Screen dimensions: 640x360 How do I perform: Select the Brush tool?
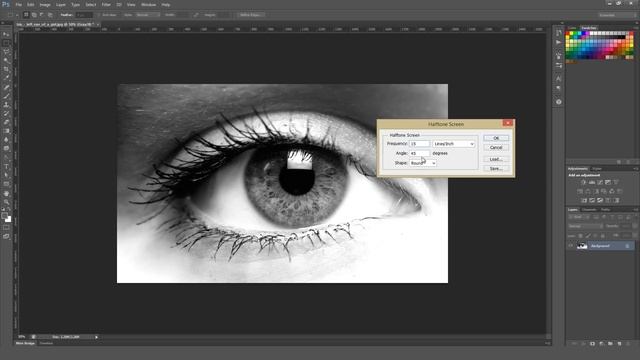(x=6, y=96)
